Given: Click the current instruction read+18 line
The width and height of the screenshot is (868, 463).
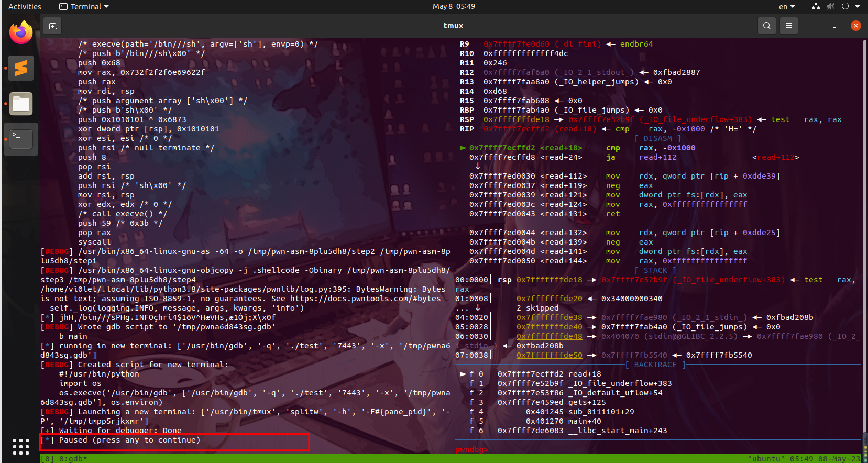Looking at the screenshot, I should coord(577,148).
